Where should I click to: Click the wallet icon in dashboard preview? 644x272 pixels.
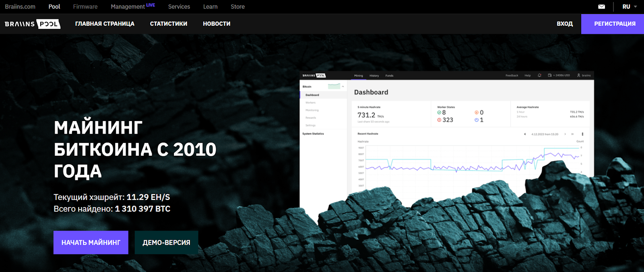pos(550,75)
